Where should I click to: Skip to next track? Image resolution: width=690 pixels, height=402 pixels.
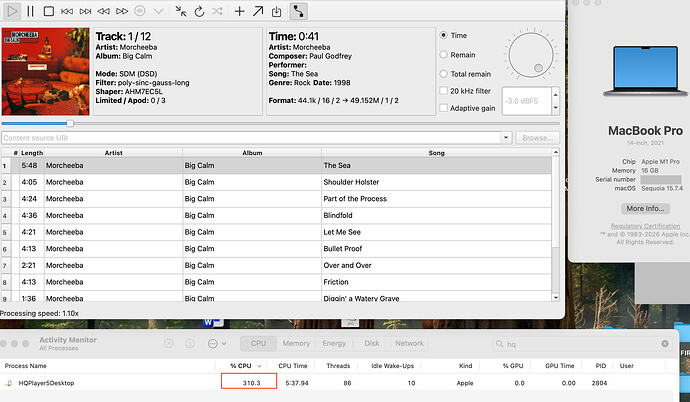tap(85, 11)
